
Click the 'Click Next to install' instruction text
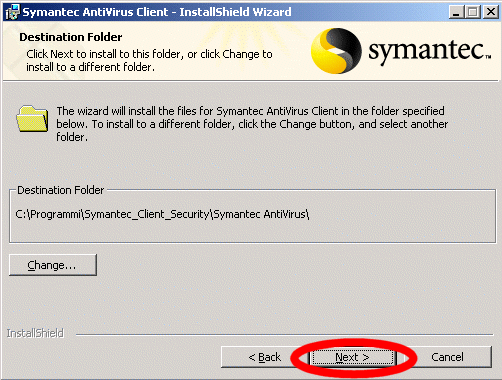(x=149, y=60)
